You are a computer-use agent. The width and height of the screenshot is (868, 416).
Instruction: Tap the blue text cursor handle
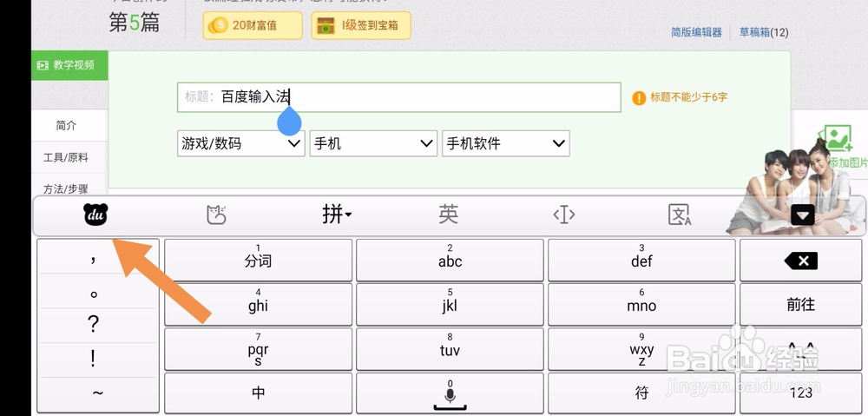pyautogui.click(x=289, y=122)
